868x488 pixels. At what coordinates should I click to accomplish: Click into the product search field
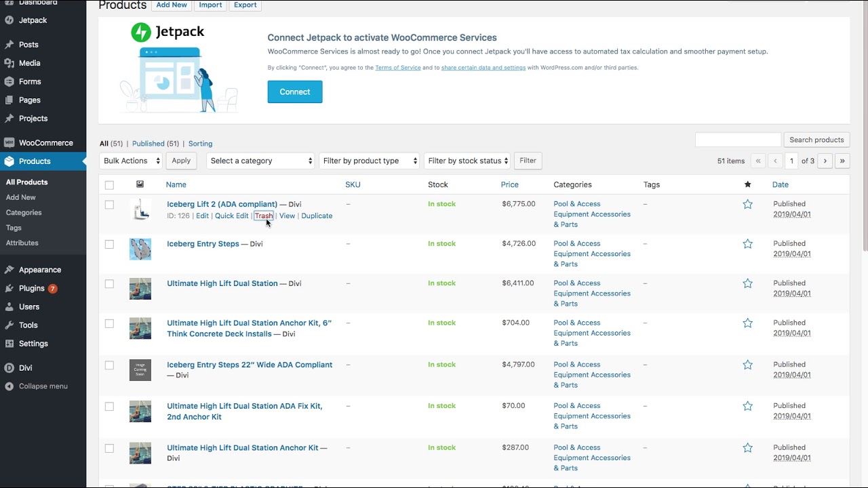click(738, 140)
